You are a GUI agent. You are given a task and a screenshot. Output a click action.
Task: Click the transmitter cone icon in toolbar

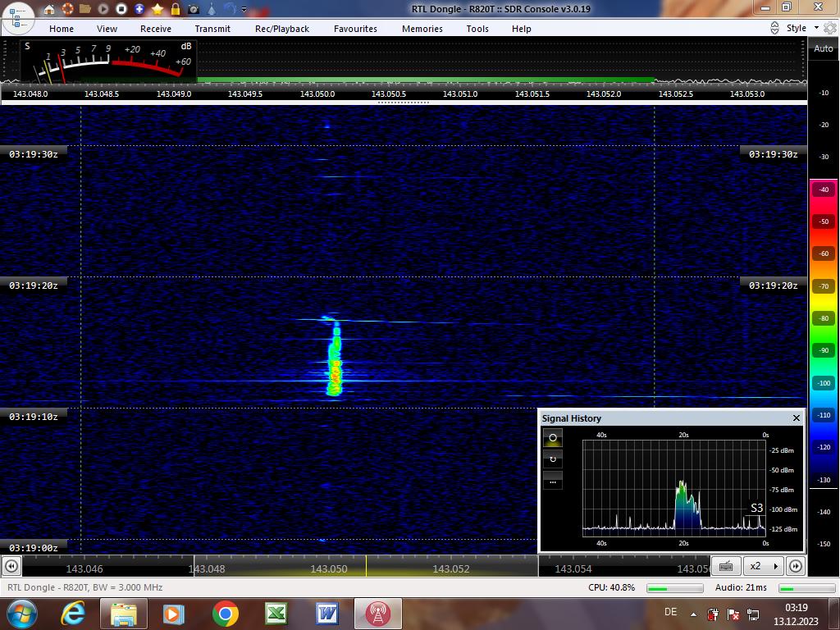(212, 9)
